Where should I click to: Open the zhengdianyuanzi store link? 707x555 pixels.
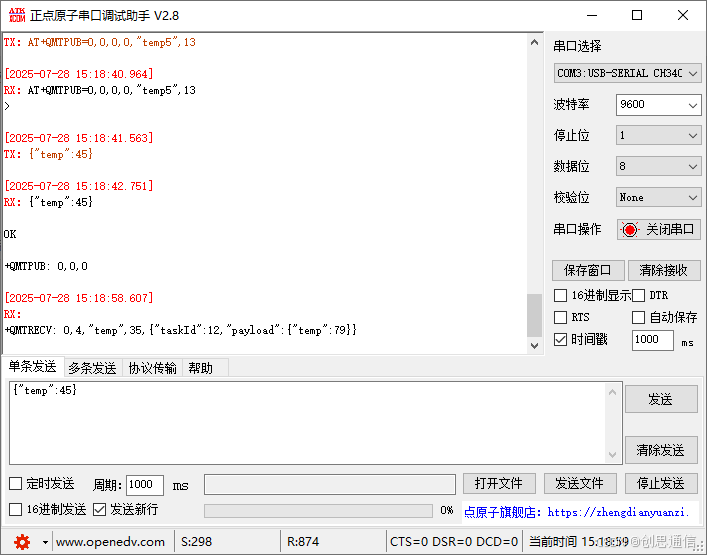click(576, 513)
